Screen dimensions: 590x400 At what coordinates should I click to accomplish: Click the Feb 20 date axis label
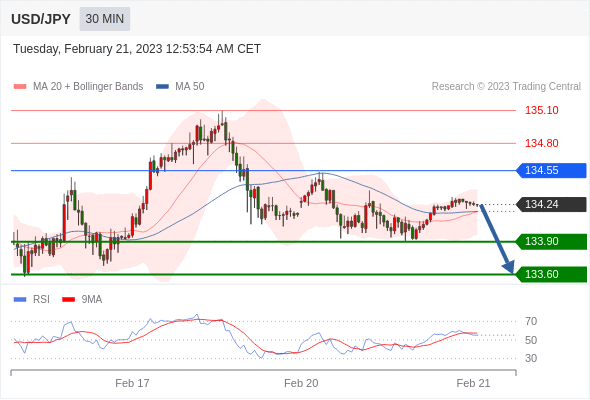coord(301,383)
